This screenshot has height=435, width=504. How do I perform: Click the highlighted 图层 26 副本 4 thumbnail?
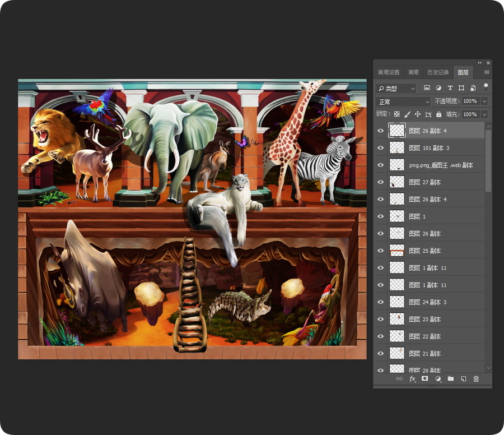pos(397,131)
